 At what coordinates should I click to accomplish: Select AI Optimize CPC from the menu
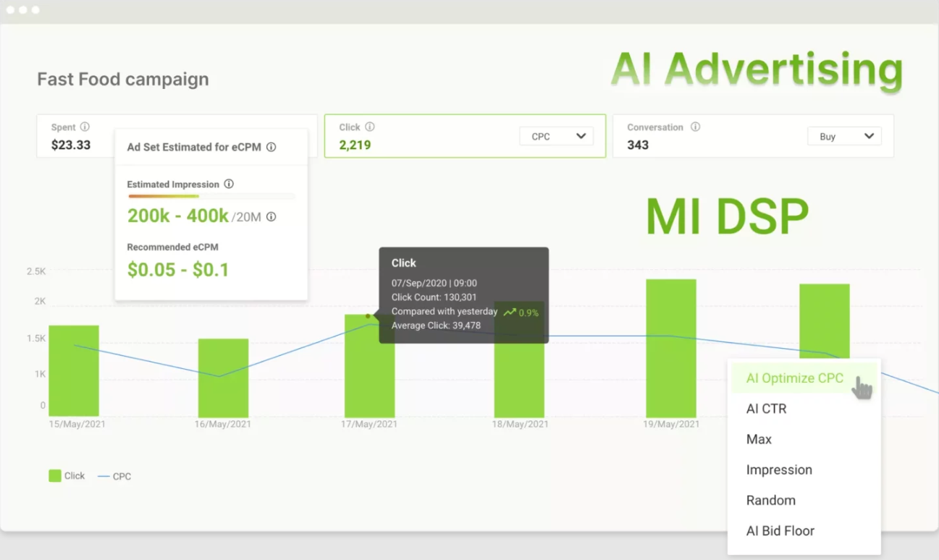(794, 378)
